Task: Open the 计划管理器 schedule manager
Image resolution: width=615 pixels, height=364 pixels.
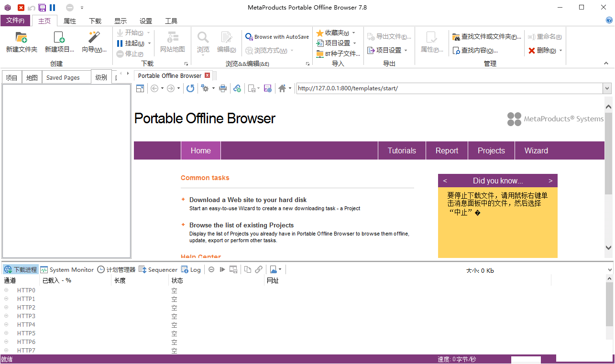Action: click(116, 270)
